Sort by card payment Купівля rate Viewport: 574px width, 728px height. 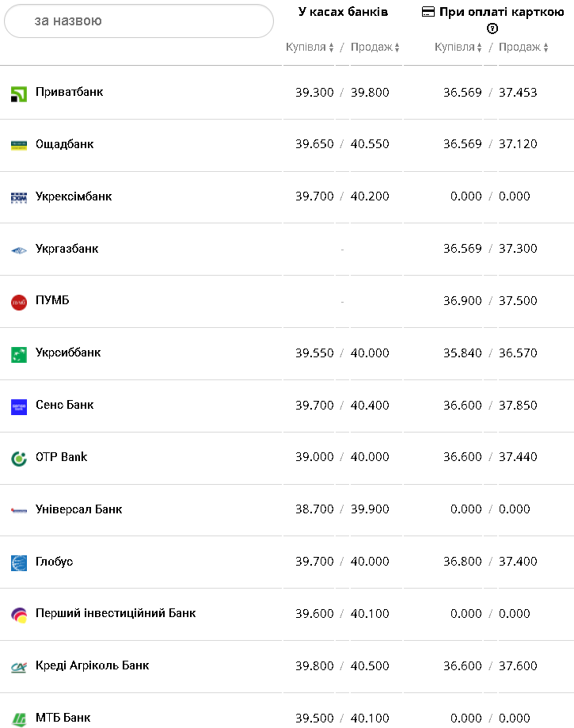pos(458,48)
